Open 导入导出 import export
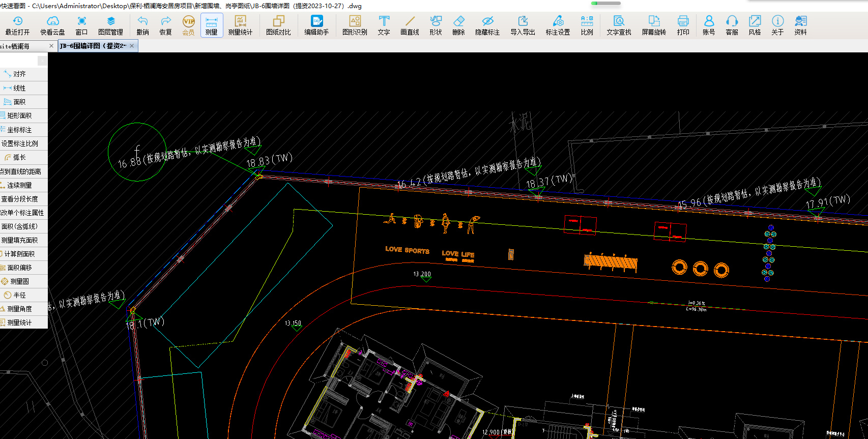 523,25
